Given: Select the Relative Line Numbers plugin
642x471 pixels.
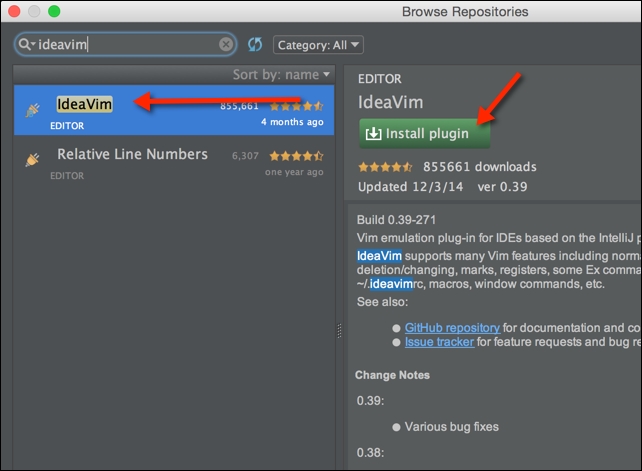Looking at the screenshot, I should pyautogui.click(x=174, y=161).
